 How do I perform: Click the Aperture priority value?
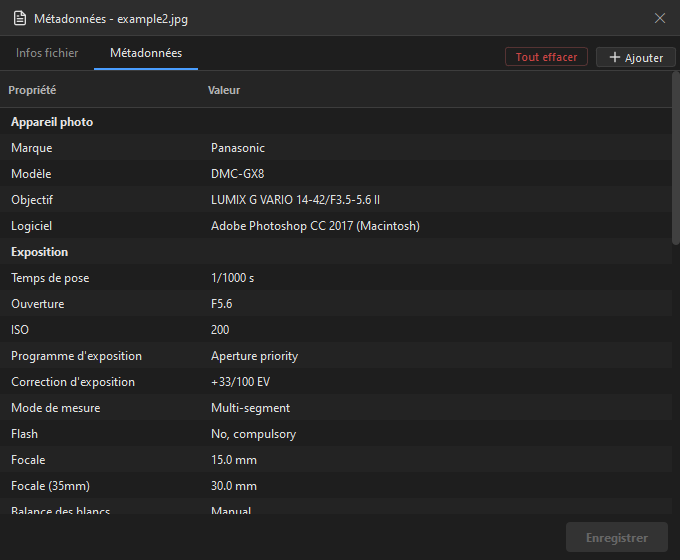click(x=254, y=356)
